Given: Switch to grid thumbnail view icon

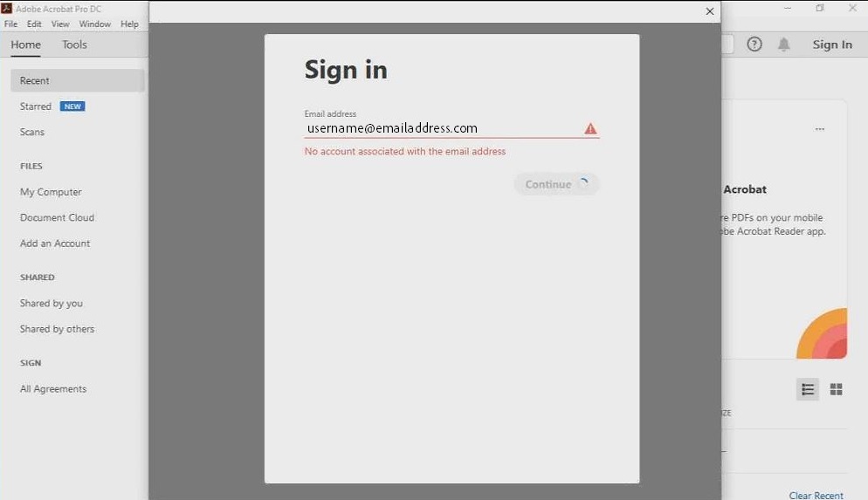Looking at the screenshot, I should (x=836, y=389).
